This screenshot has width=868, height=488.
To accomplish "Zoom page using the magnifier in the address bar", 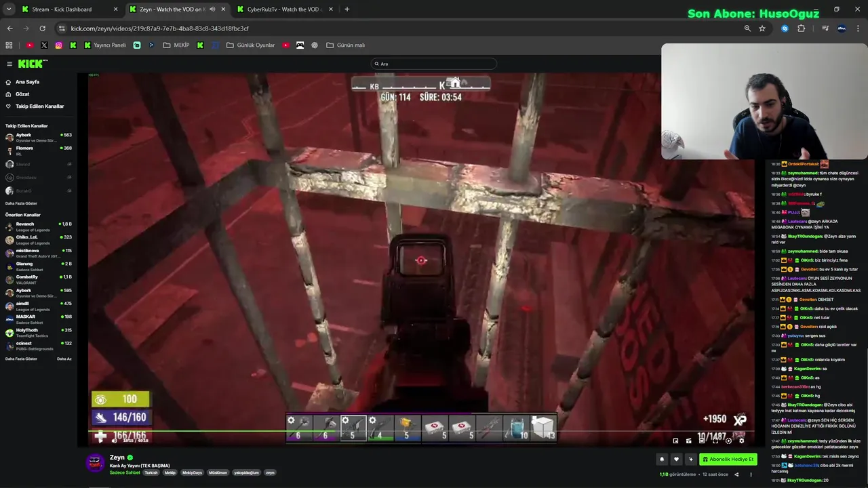I will (x=747, y=28).
